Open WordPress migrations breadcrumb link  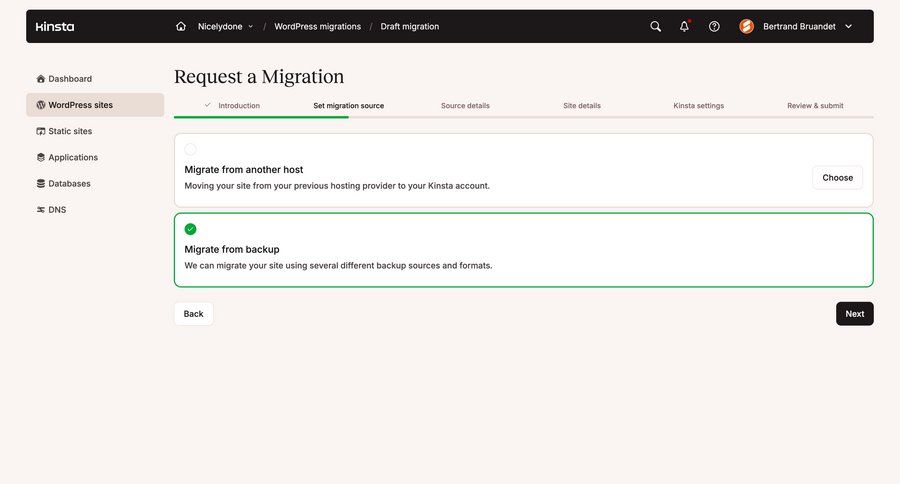pos(317,27)
